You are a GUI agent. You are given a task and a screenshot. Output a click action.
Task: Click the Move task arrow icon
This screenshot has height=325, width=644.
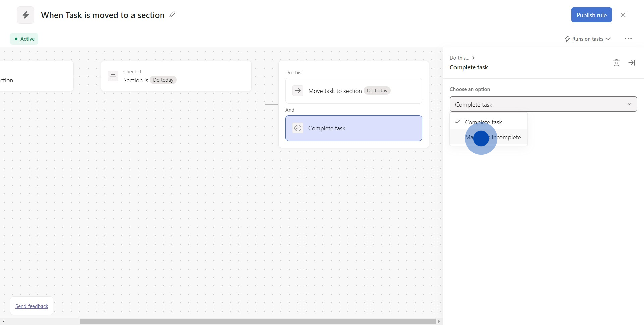pyautogui.click(x=298, y=91)
